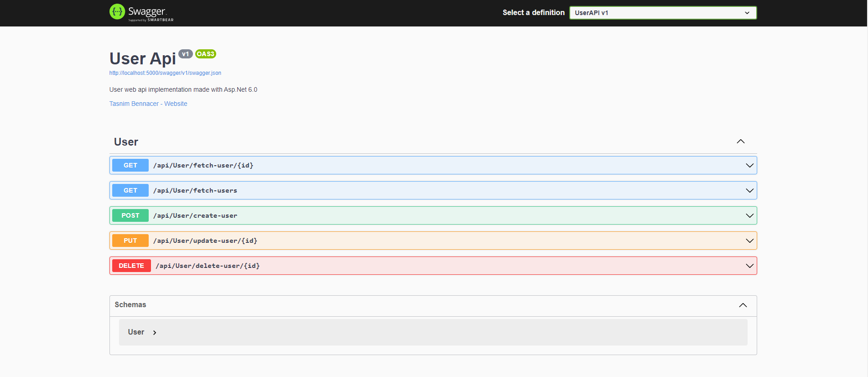Click the PUT badge for update-user
868x377 pixels.
(130, 241)
